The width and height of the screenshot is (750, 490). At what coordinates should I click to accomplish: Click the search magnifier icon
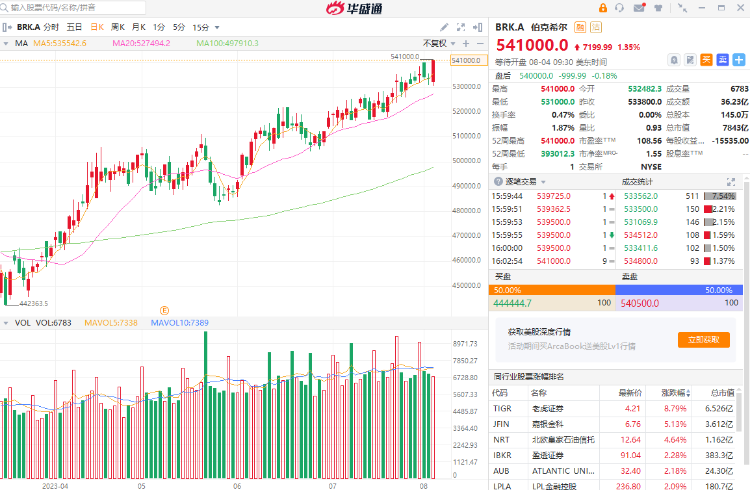coord(4,8)
